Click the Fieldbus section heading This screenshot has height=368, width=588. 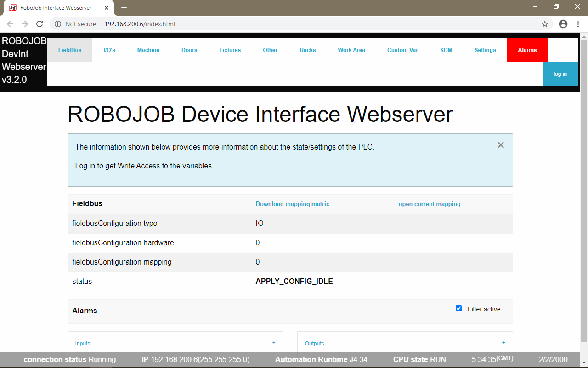pyautogui.click(x=87, y=203)
